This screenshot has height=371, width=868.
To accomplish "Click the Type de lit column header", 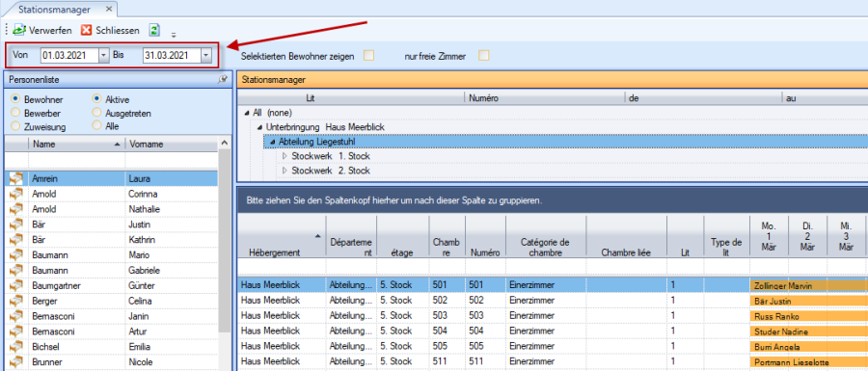I will click(726, 237).
